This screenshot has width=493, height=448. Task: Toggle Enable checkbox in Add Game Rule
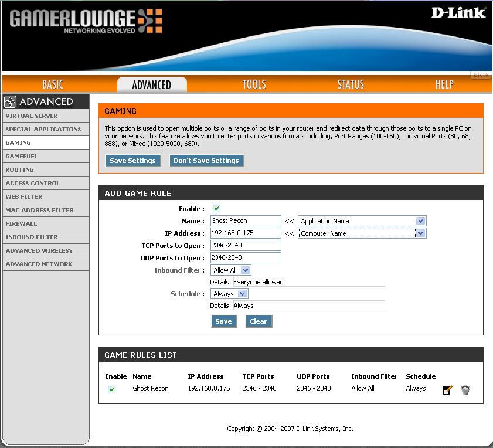pos(216,209)
